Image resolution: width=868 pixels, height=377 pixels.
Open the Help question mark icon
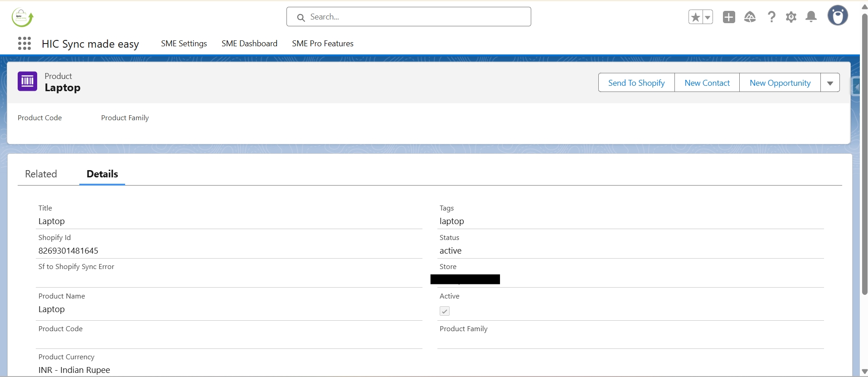point(771,17)
